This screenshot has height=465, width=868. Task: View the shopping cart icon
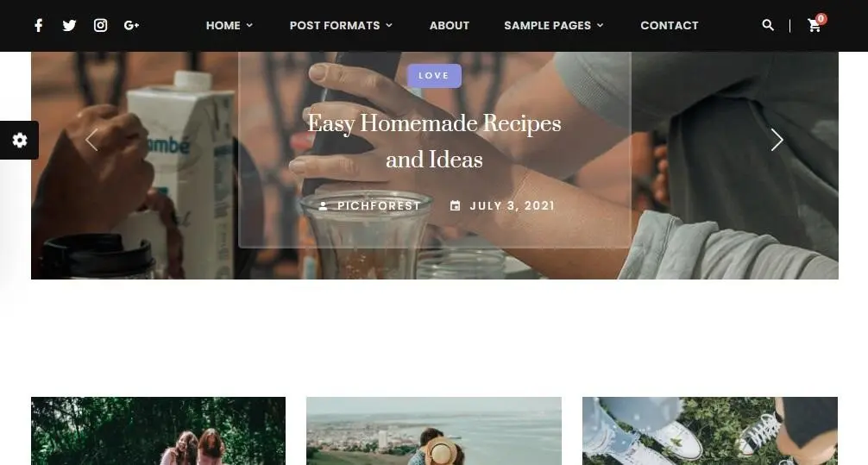[815, 25]
